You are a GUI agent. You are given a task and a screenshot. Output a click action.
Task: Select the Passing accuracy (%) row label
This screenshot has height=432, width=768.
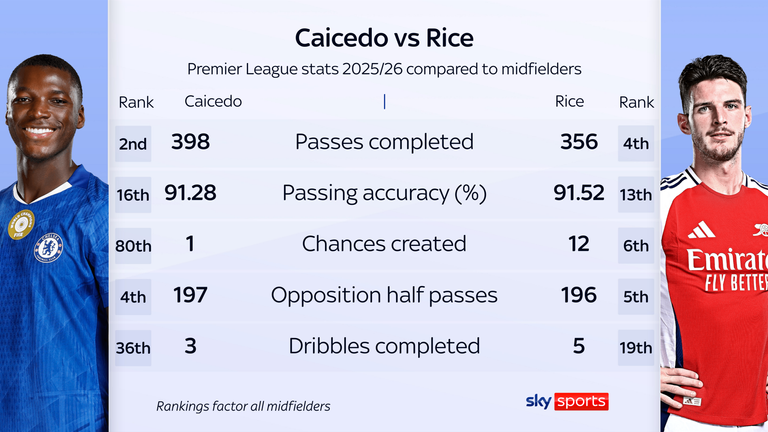pyautogui.click(x=384, y=193)
